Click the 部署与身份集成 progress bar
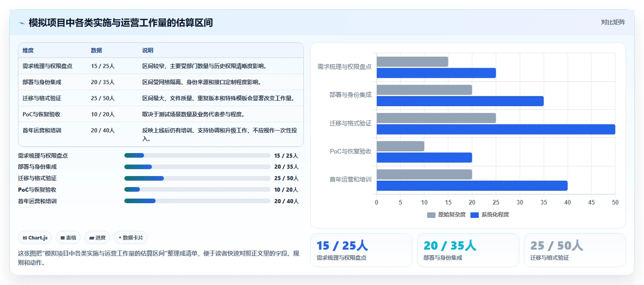 pyautogui.click(x=197, y=167)
